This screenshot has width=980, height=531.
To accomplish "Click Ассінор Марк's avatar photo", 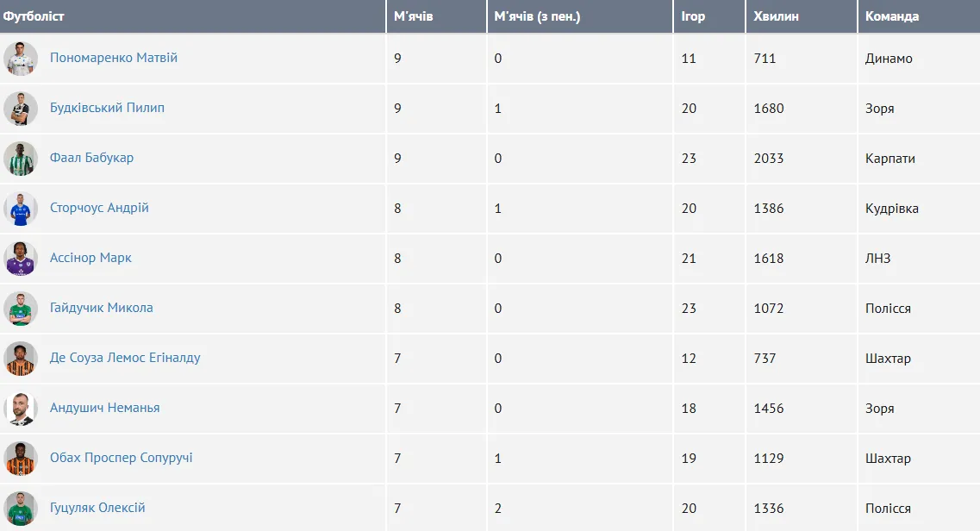I will click(x=21, y=259).
